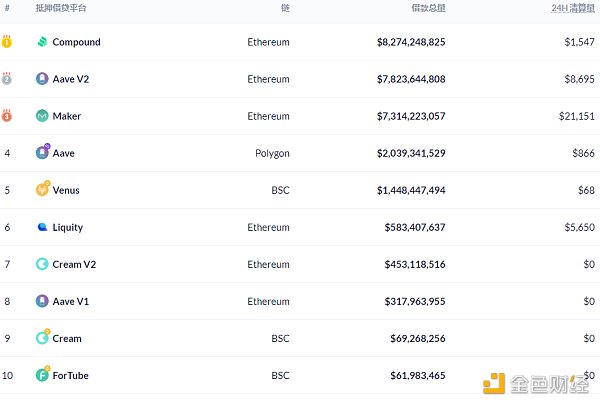600x405 pixels.
Task: Click the ForTube logo icon
Action: click(42, 375)
